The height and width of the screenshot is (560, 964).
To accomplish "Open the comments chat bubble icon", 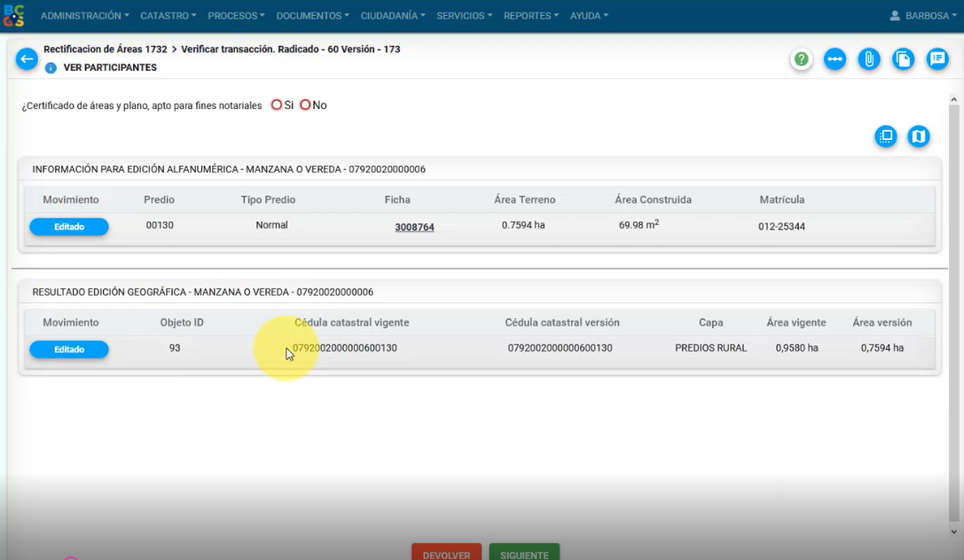I will (x=937, y=59).
